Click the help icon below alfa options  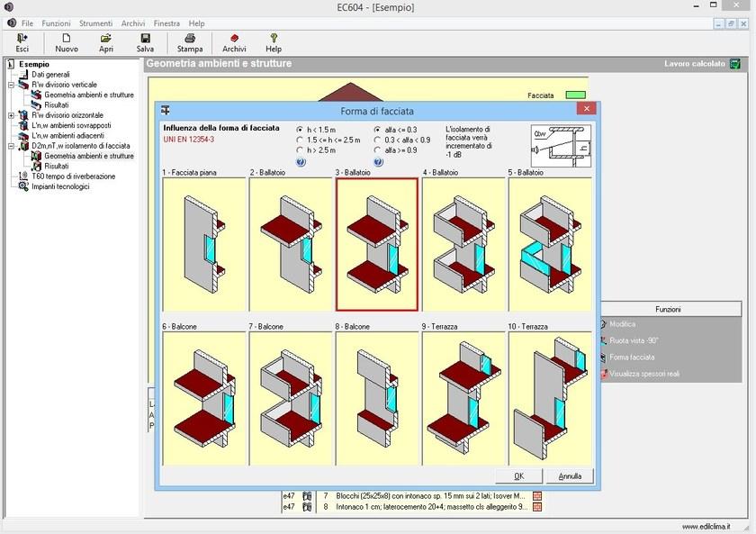(378, 162)
